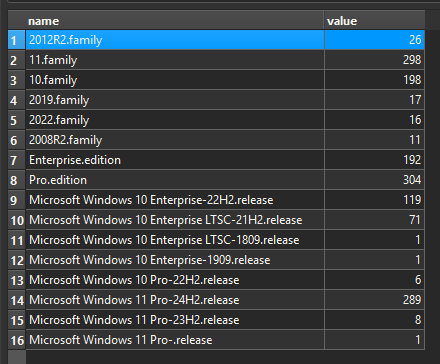Select 'Windows 11 Pro-24H2.release' cell
The image size is (440, 364).
pyautogui.click(x=175, y=300)
